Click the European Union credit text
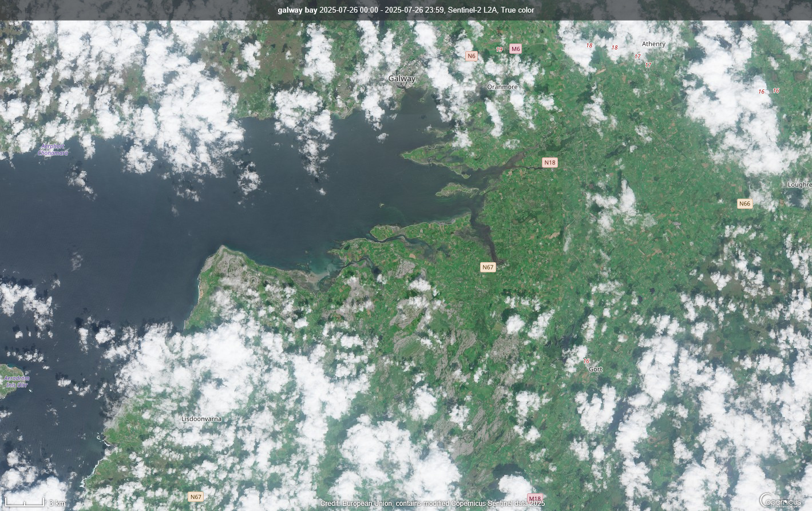The width and height of the screenshot is (812, 511). [x=432, y=504]
